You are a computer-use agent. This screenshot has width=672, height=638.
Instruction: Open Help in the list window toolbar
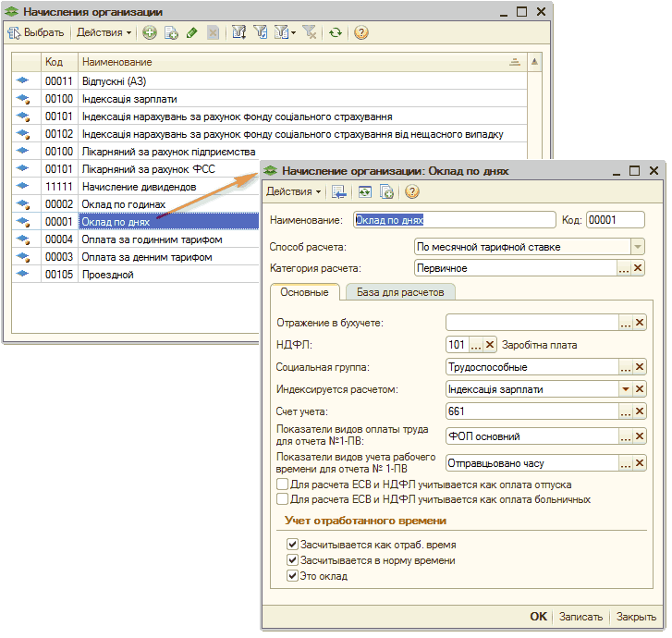pos(361,32)
